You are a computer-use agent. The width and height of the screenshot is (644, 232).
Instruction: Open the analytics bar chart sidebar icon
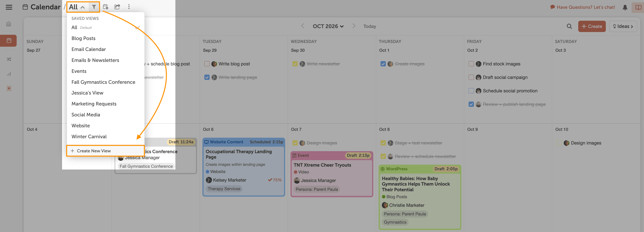(x=9, y=74)
